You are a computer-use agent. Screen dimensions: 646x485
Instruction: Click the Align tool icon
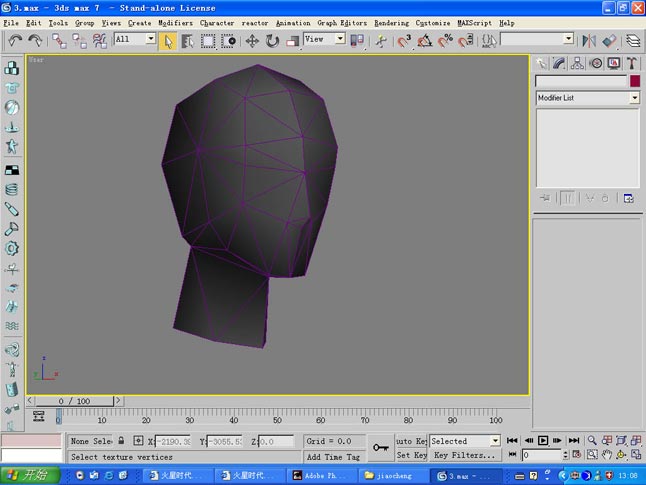(x=609, y=41)
